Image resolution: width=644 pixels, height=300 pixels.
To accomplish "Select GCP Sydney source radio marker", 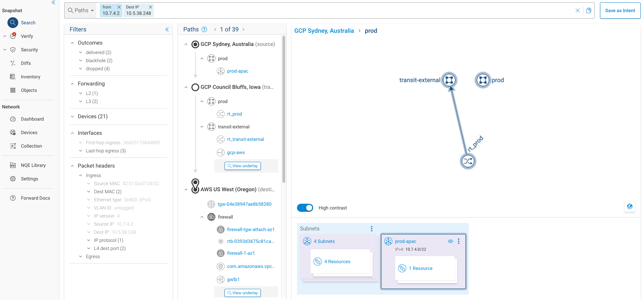I will tap(195, 44).
